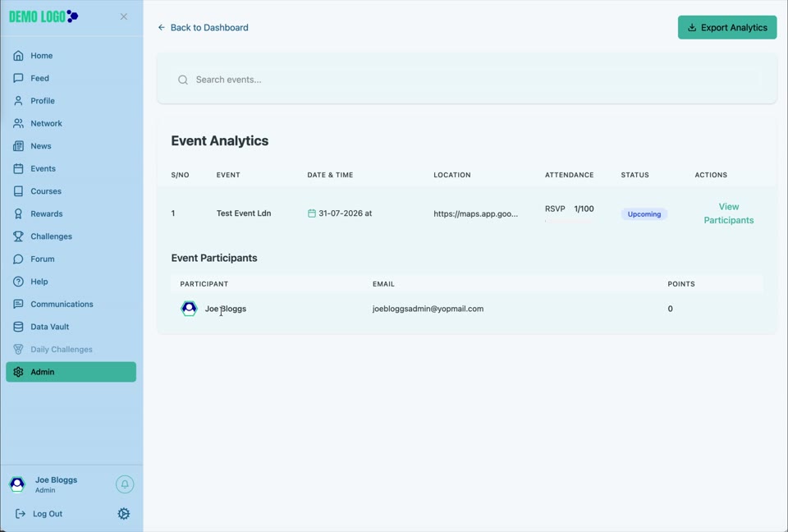Click the Daily Challenges medal icon
Screen dimensions: 788x532
click(x=18, y=350)
